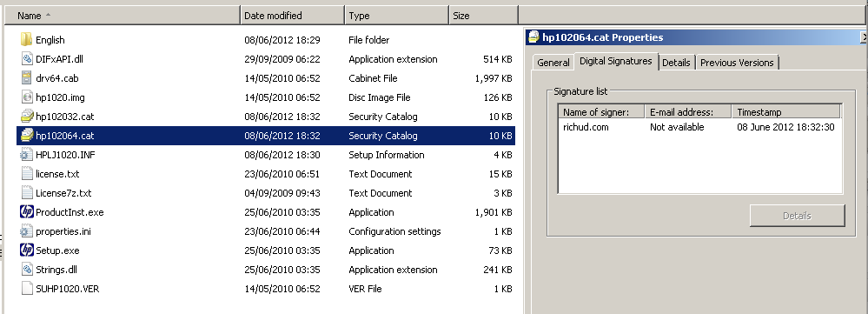Sort by the Date modified column header
Viewport: 868px width, 314px height.
tap(292, 16)
